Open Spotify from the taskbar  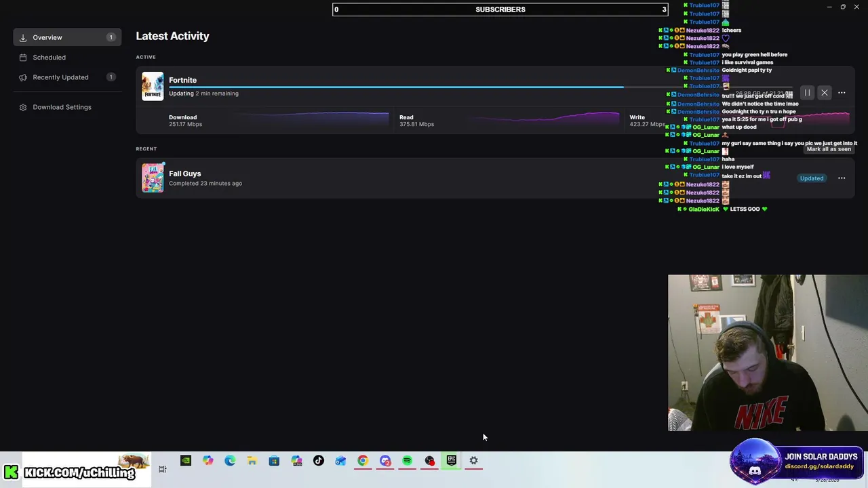[x=407, y=461]
